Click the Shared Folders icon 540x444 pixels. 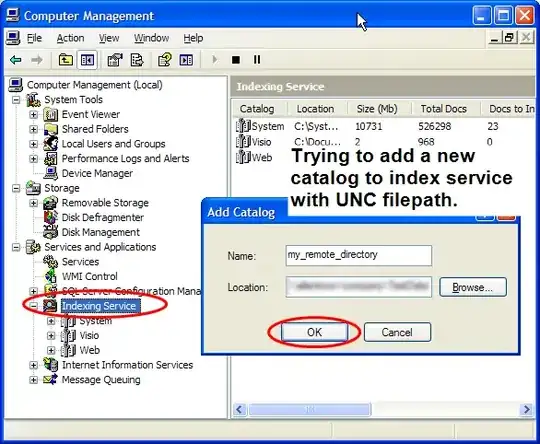[x=51, y=129]
